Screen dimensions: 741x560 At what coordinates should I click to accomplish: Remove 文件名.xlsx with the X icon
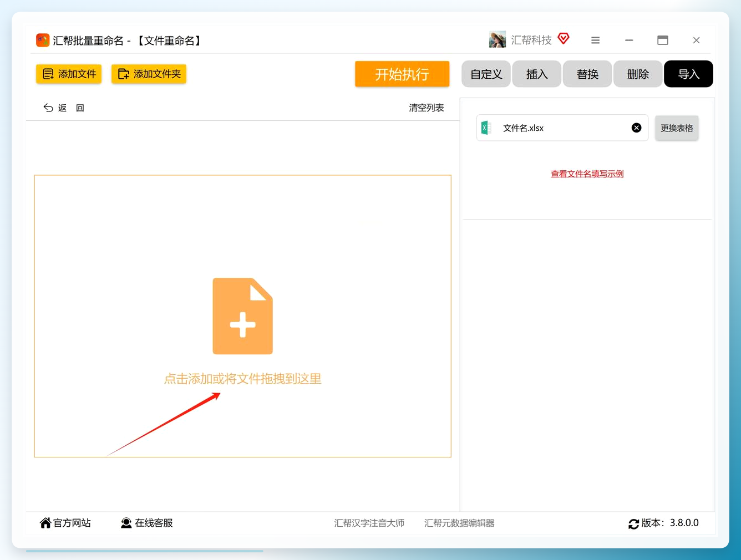click(636, 128)
